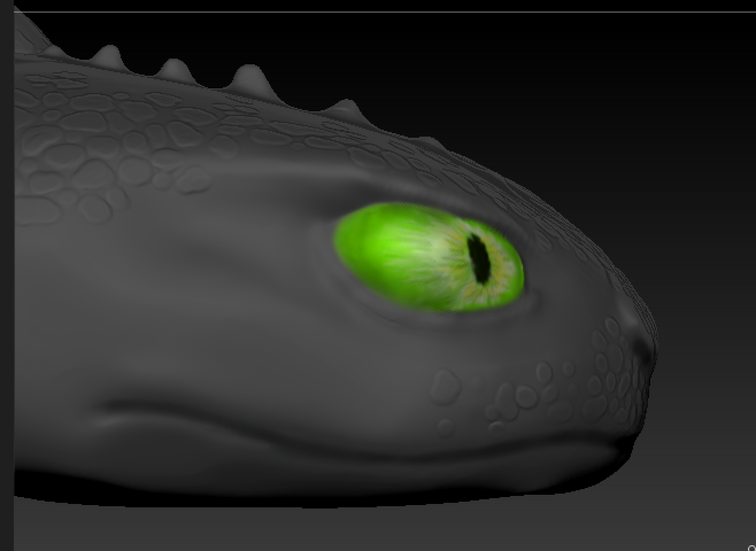Click the brush cursor circle in the bottom-right corner

point(752,548)
